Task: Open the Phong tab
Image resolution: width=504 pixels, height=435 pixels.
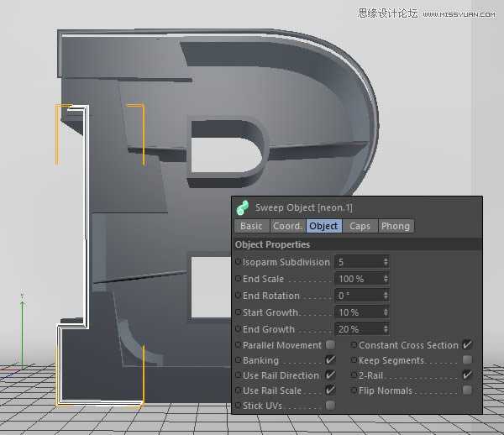Action: tap(396, 226)
